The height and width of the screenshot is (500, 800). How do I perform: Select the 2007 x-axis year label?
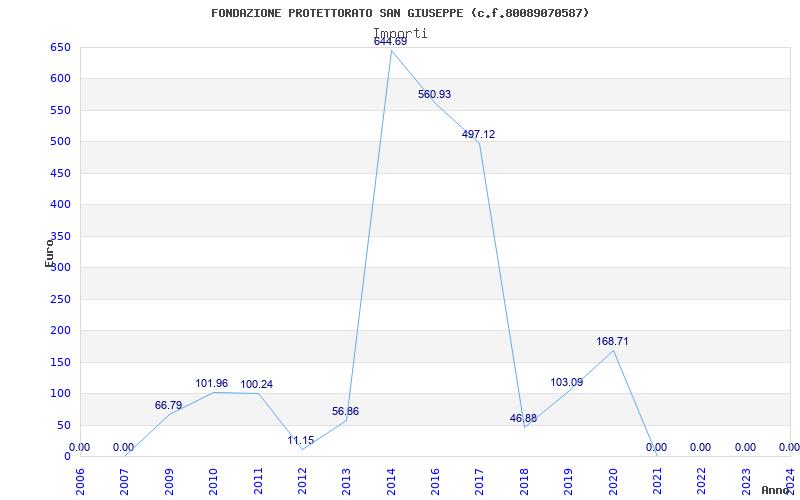click(x=124, y=481)
